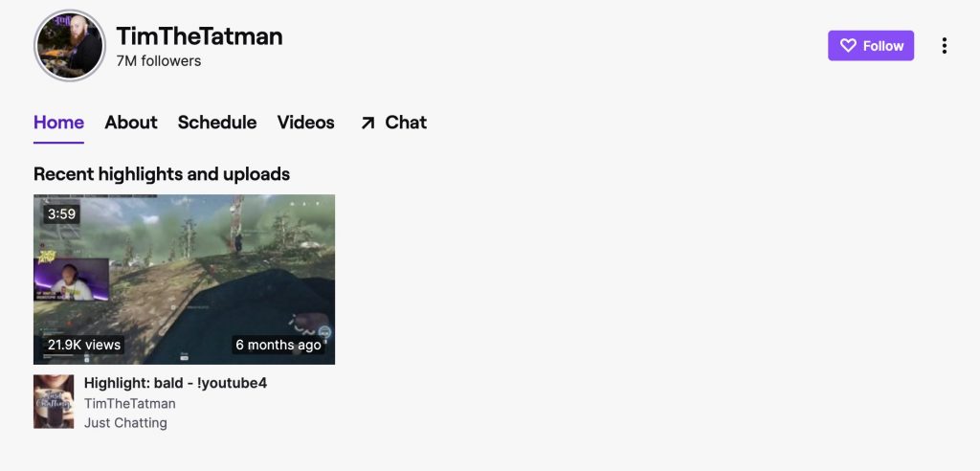Open the Just Chatting category link
Image resolution: width=980 pixels, height=471 pixels.
[x=125, y=423]
